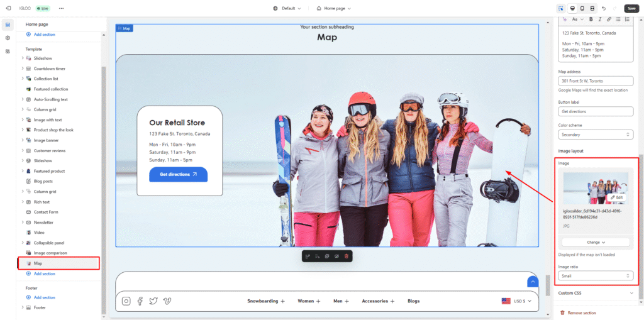Image resolution: width=644 pixels, height=320 pixels.
Task: Expand the Custom CSS panel
Action: point(596,293)
